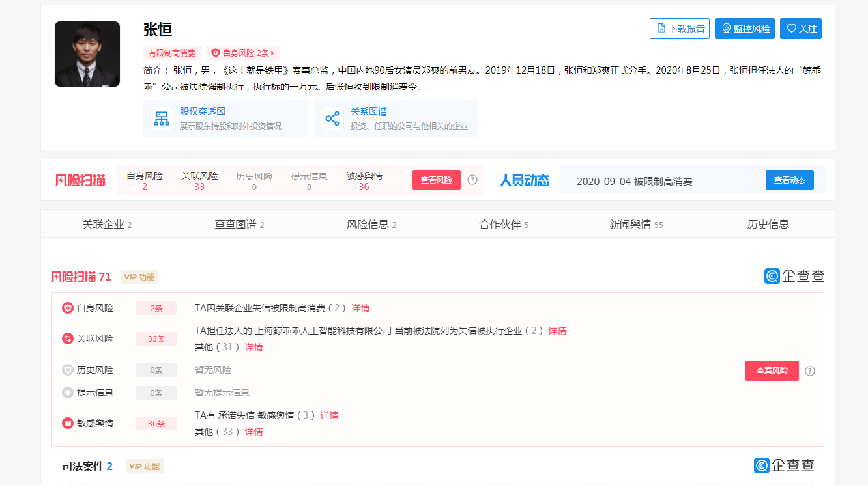This screenshot has height=485, width=868.
Task: Click help icon beside top 查看风险 button
Action: click(x=472, y=180)
